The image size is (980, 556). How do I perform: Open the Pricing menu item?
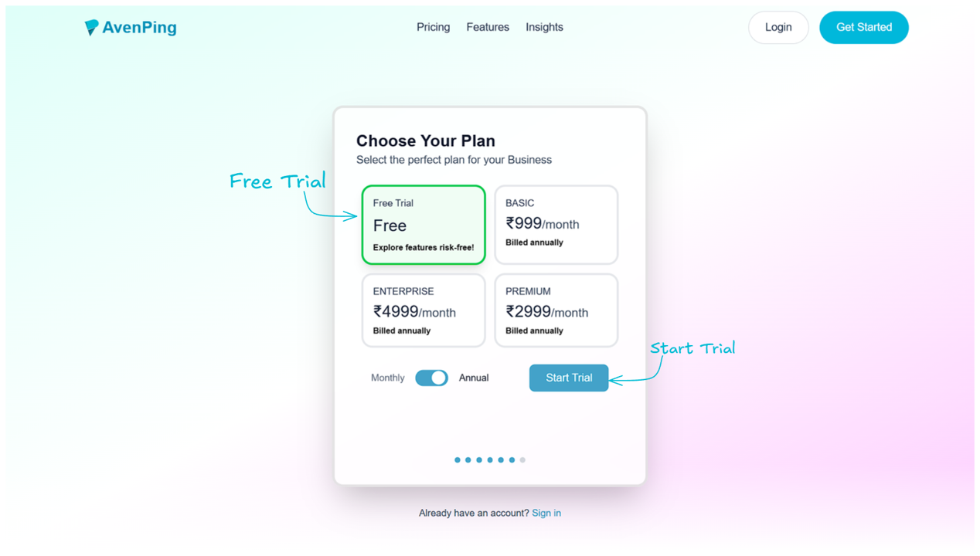click(433, 27)
